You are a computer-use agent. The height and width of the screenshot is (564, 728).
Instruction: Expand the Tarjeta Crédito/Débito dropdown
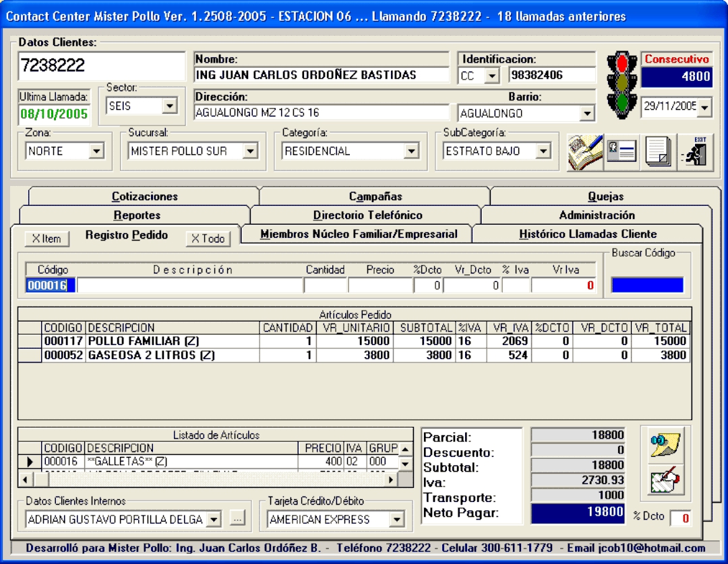396,520
